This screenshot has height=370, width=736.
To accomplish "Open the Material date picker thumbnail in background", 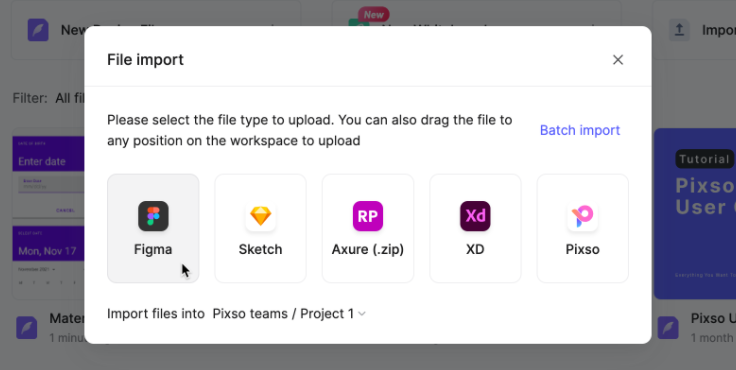I will point(48,214).
